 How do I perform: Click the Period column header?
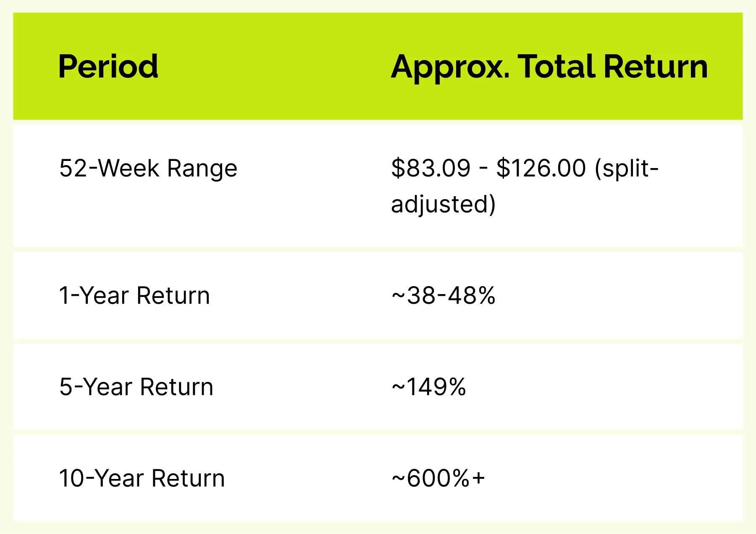coord(108,66)
